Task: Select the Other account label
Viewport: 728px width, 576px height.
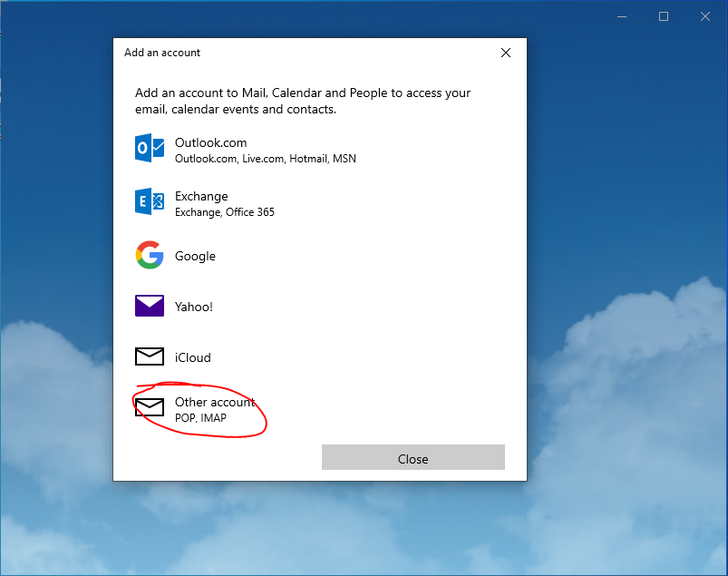Action: coord(215,402)
